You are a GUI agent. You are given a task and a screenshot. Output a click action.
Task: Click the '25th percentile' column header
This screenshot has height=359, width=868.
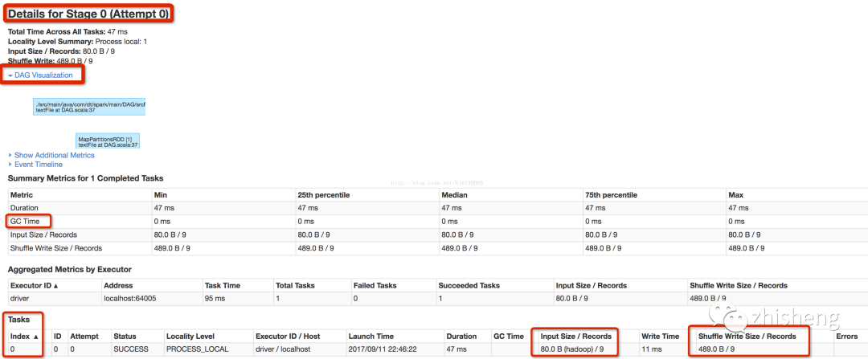pos(323,195)
